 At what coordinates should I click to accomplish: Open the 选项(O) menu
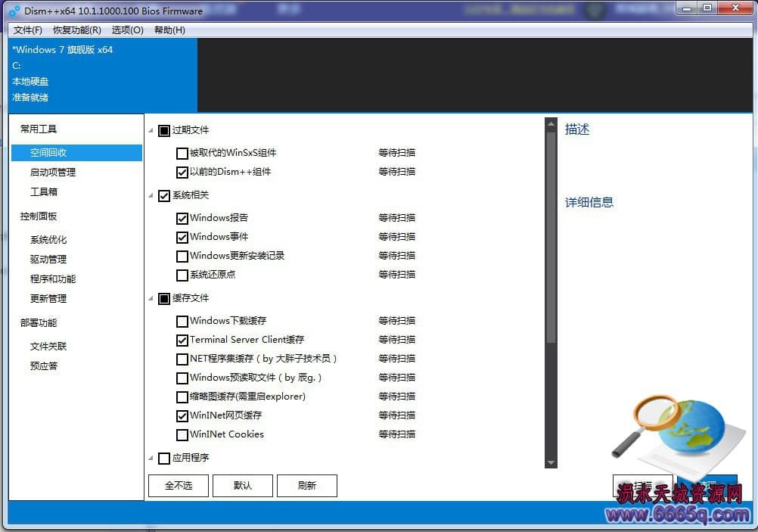click(x=128, y=30)
